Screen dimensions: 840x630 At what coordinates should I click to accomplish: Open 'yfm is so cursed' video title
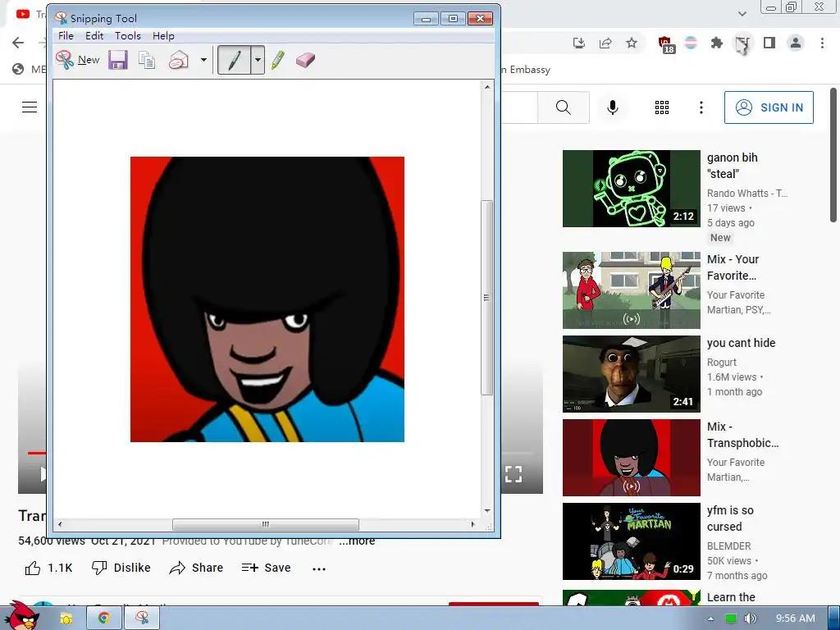pos(730,518)
